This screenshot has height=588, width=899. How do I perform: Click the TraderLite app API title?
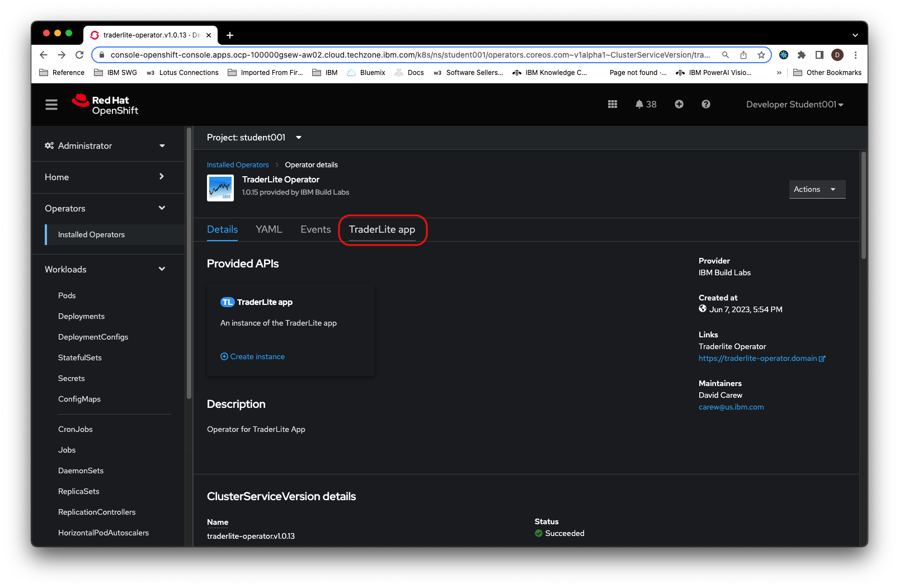265,302
